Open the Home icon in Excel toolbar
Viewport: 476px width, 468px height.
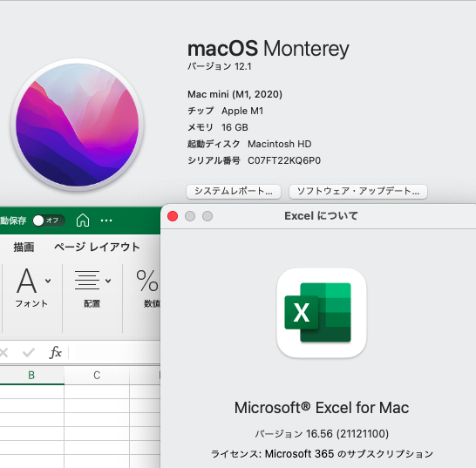pyautogui.click(x=83, y=220)
